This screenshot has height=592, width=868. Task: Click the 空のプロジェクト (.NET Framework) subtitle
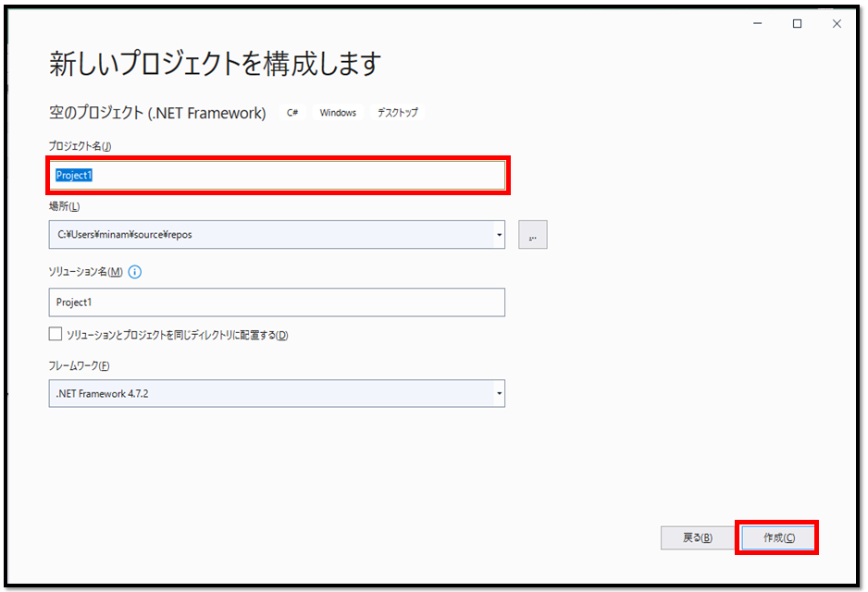click(x=157, y=113)
